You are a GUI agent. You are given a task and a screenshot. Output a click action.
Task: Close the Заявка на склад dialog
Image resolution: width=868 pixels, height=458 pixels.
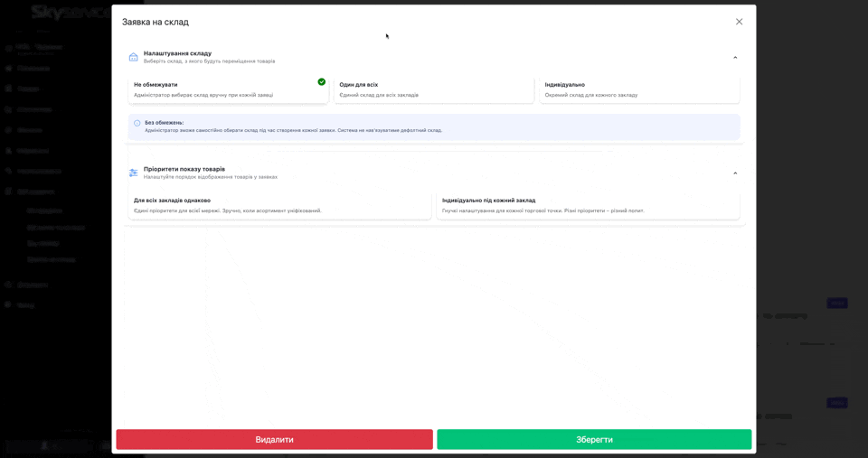click(x=739, y=22)
